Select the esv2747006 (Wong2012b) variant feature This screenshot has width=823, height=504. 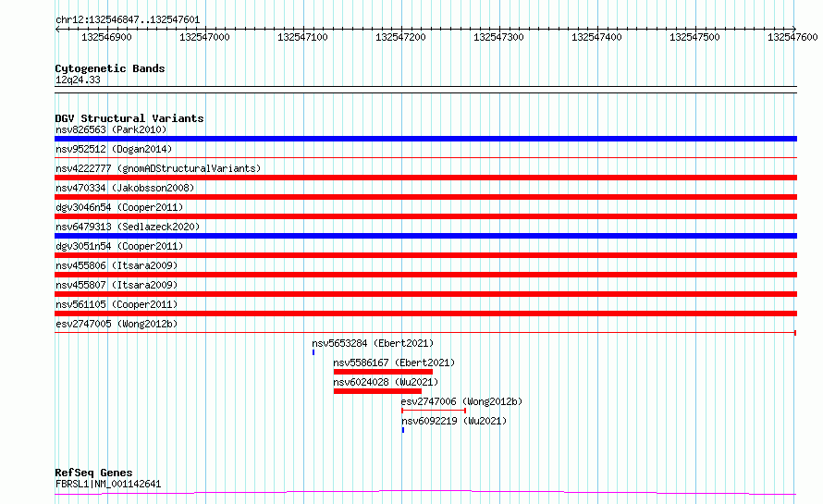tap(434, 411)
